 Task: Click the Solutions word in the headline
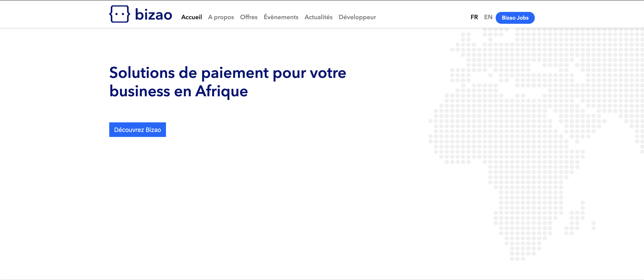pos(142,73)
